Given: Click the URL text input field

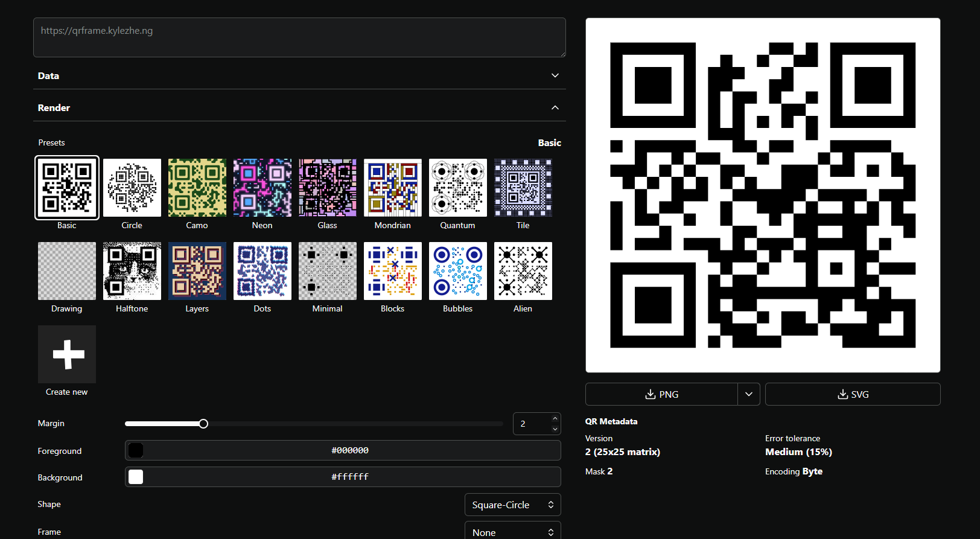Looking at the screenshot, I should point(299,37).
